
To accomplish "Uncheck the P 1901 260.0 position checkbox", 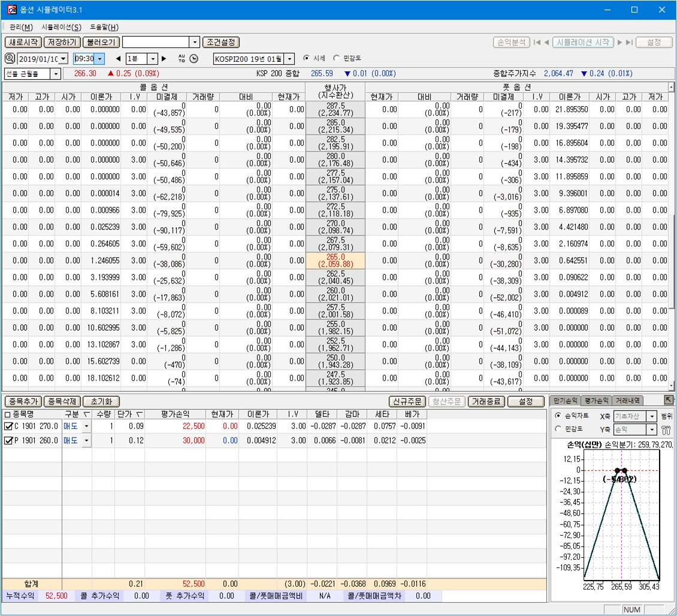I will 8,440.
